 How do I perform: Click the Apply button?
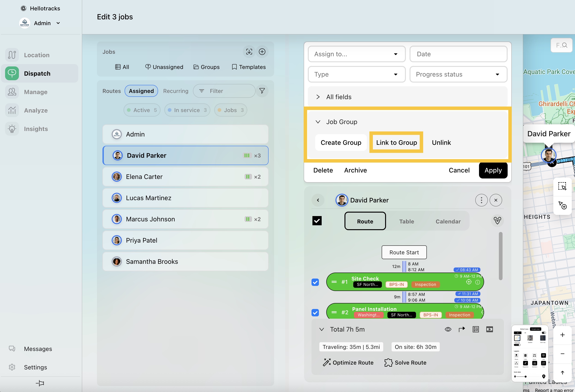click(x=493, y=170)
